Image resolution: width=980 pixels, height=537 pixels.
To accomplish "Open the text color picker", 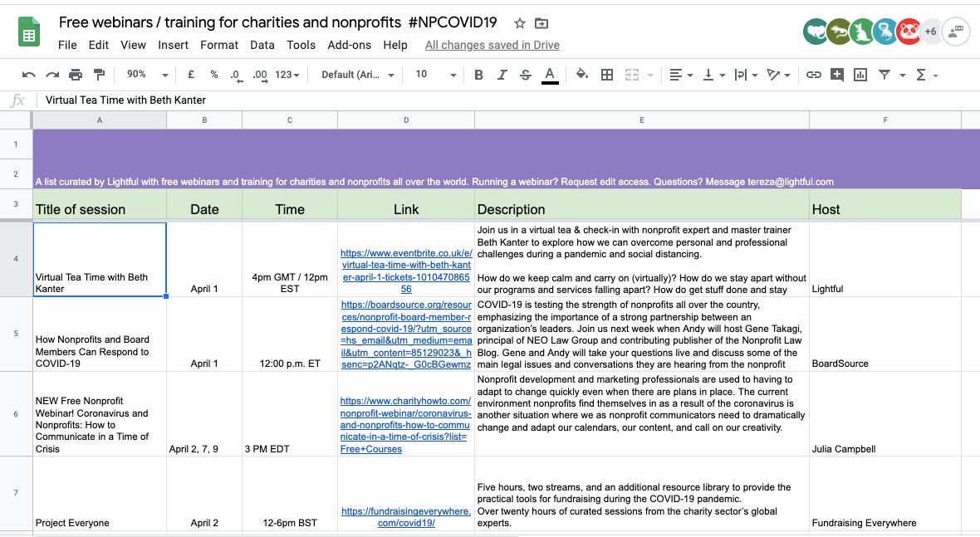I will pos(550,75).
